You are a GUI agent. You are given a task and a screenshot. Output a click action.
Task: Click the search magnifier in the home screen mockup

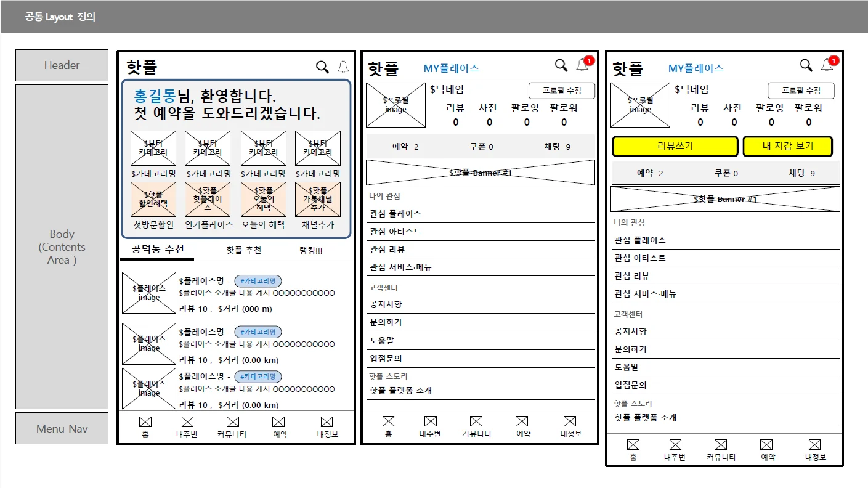(x=322, y=67)
